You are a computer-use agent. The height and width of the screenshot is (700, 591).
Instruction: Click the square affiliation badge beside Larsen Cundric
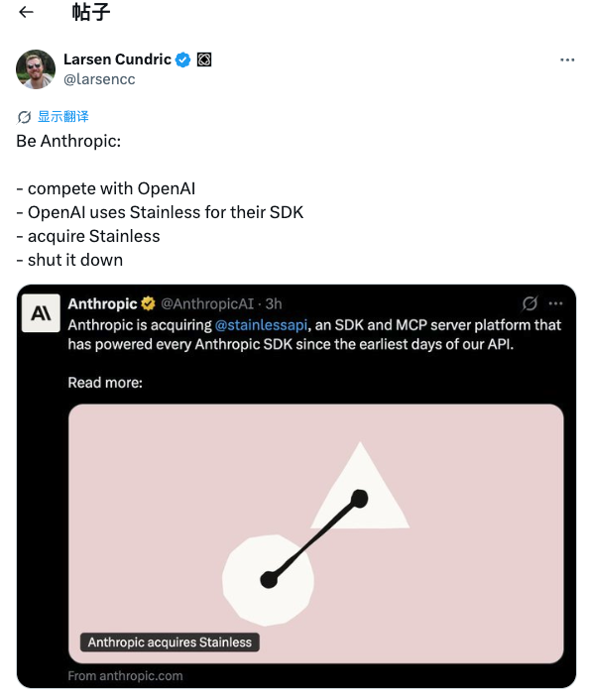[204, 59]
